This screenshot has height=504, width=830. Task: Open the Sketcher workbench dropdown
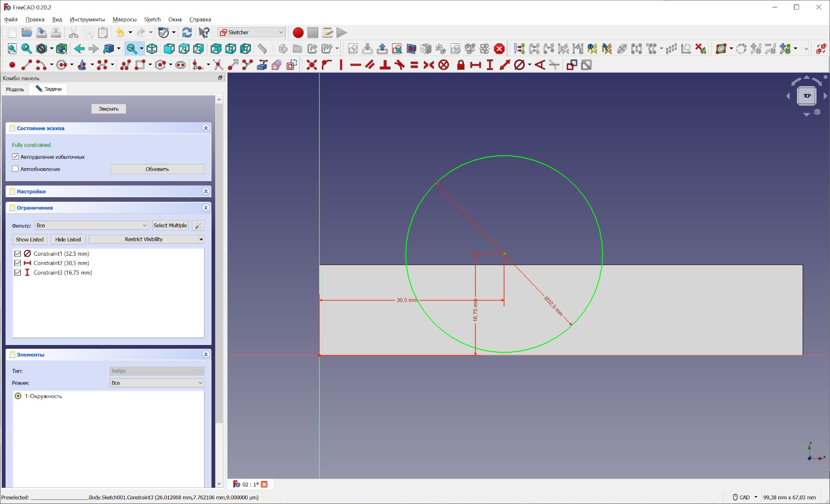tap(252, 32)
